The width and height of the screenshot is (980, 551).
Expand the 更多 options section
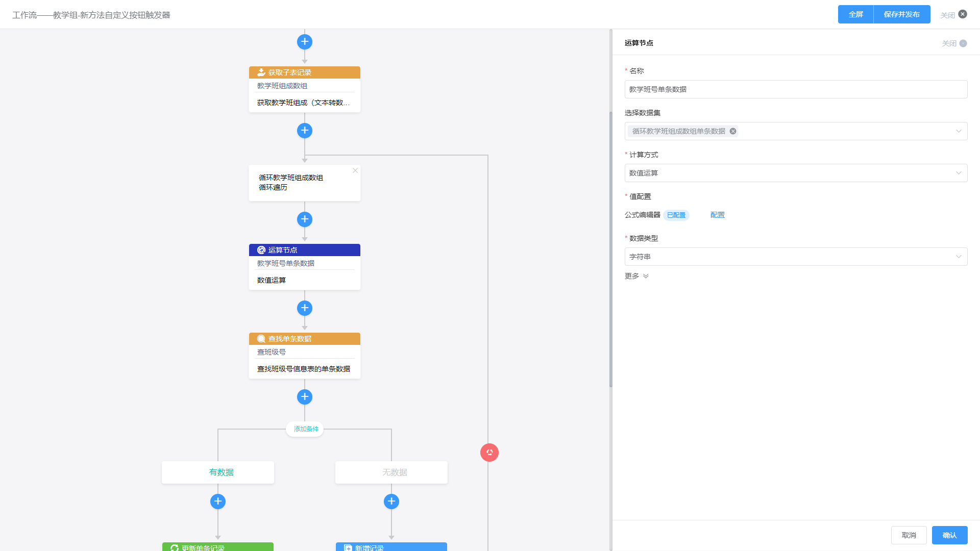[x=636, y=276]
